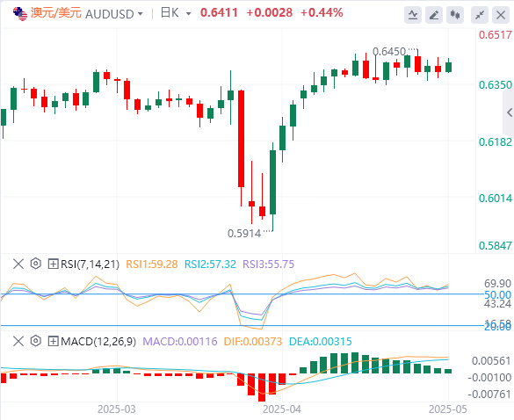Click the big red candle before April
The image size is (514, 420).
coord(241,139)
